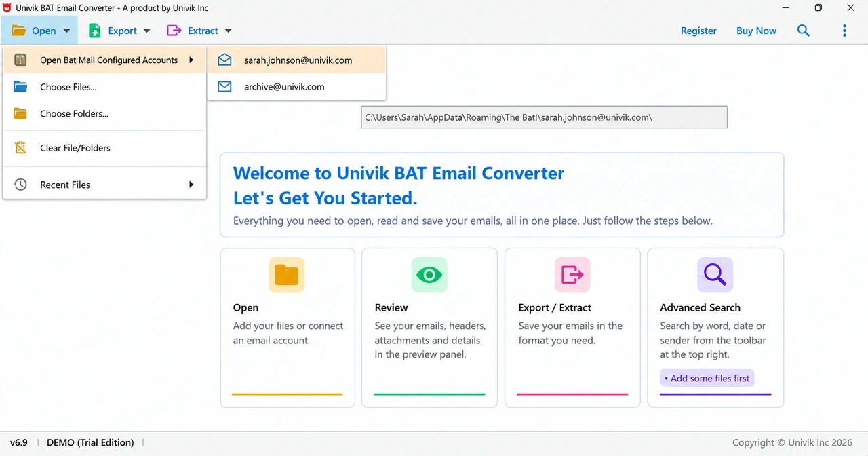
Task: Click the Bat account path field
Action: (544, 117)
